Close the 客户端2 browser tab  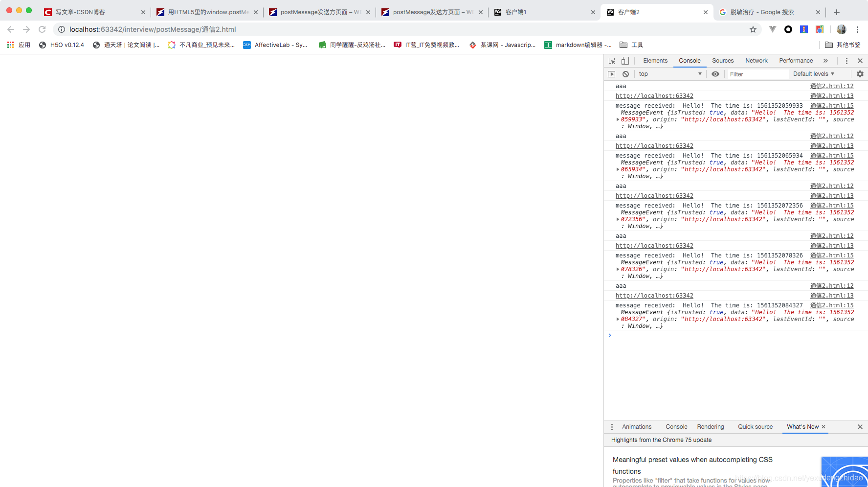(705, 12)
